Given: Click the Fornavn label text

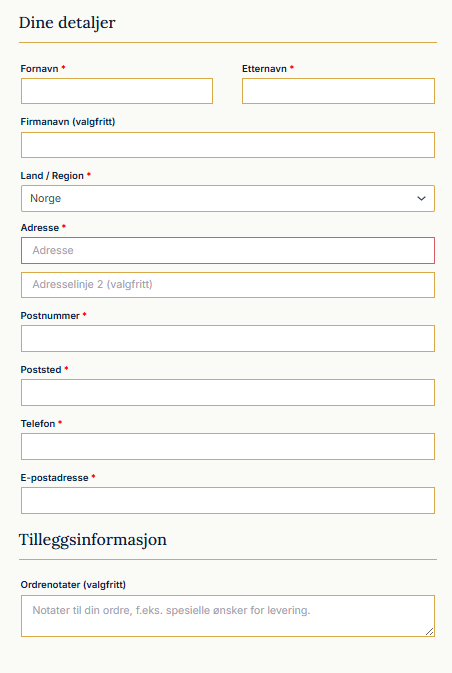Looking at the screenshot, I should pos(39,69).
